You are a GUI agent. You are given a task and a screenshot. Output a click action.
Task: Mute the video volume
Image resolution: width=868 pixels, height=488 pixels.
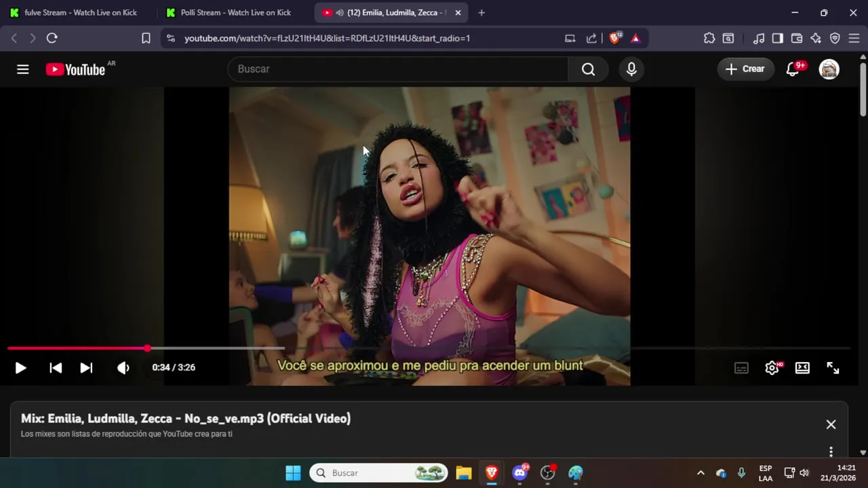coord(123,367)
